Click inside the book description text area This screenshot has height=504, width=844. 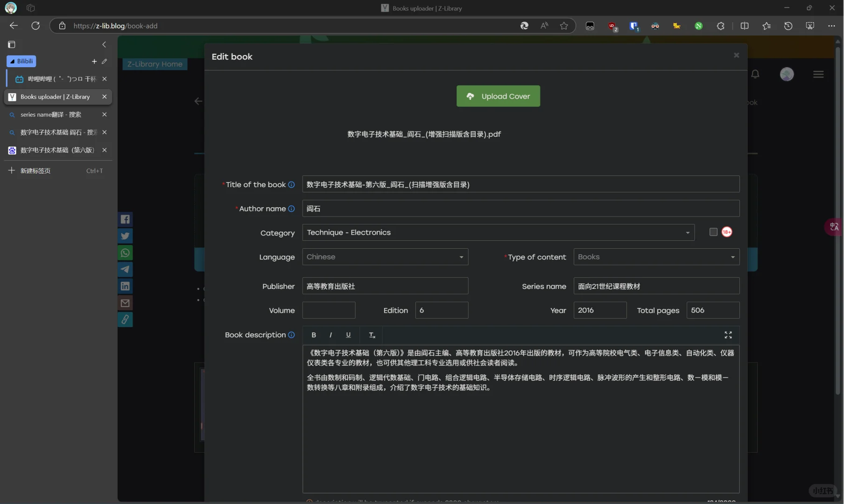(x=520, y=419)
